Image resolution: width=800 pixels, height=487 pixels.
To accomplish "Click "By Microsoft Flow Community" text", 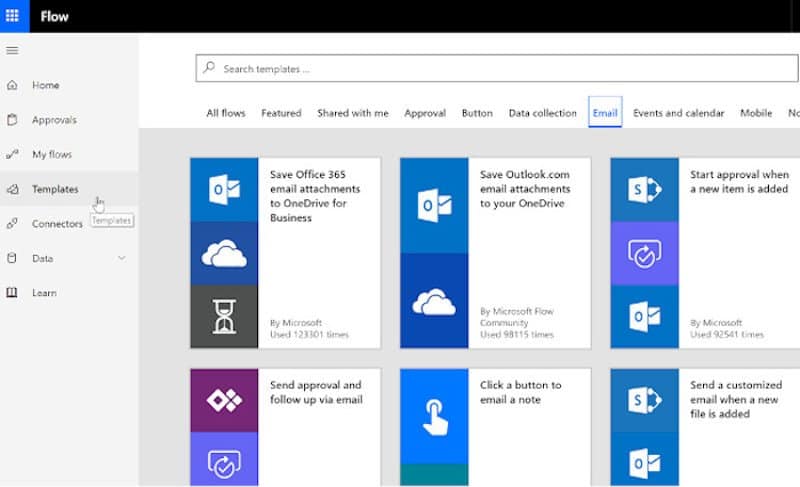I will [516, 317].
